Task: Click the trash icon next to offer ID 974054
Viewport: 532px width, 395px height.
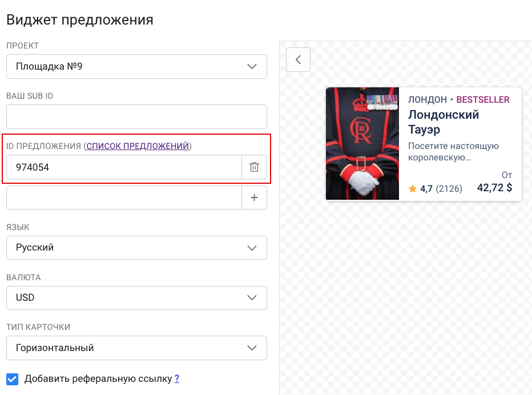Action: point(254,167)
